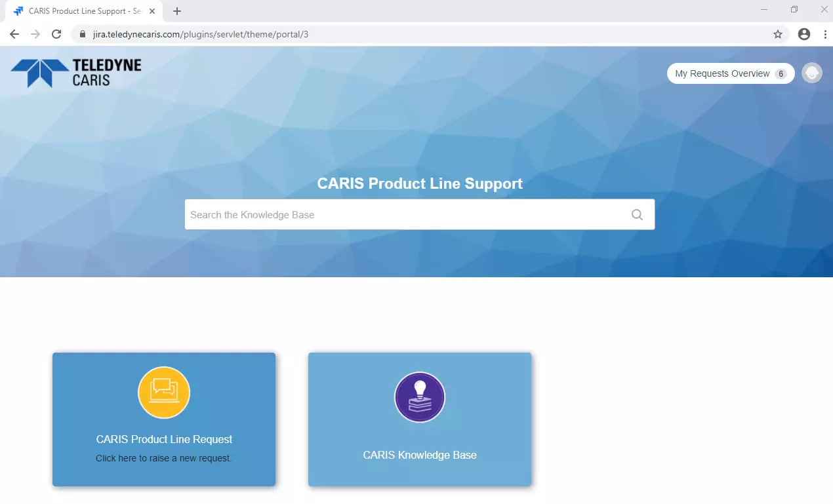Viewport: 833px width, 504px height.
Task: Reload the page with the refresh icon
Action: tap(56, 33)
